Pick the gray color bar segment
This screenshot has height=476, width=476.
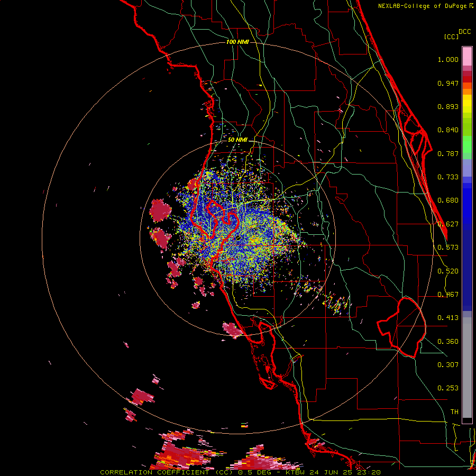click(467, 368)
